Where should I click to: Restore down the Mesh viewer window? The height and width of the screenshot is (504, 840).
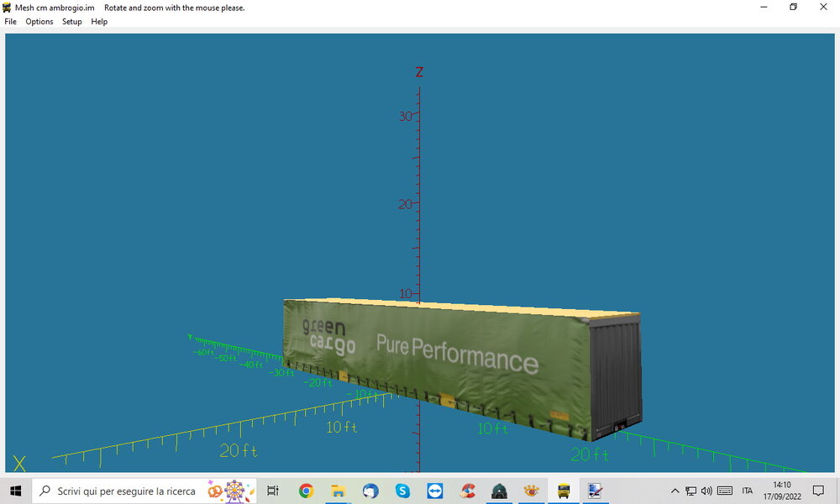pyautogui.click(x=794, y=7)
